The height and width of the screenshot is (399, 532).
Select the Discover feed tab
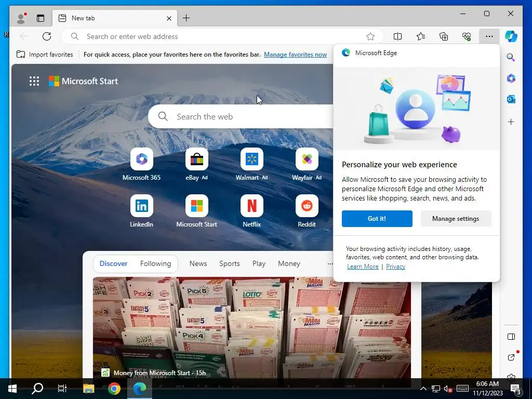(x=113, y=263)
